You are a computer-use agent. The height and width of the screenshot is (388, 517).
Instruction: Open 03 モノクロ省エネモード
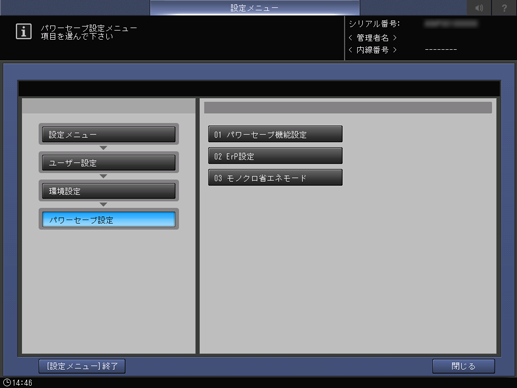click(x=275, y=178)
